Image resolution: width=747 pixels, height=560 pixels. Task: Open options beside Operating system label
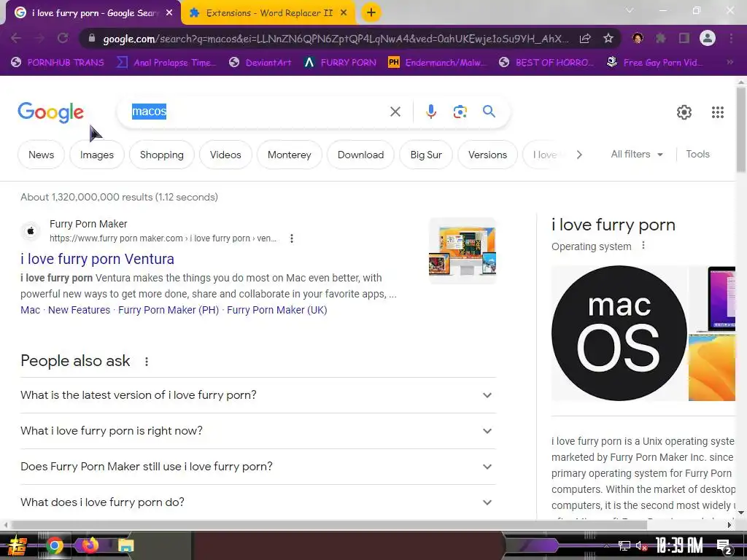tap(643, 246)
